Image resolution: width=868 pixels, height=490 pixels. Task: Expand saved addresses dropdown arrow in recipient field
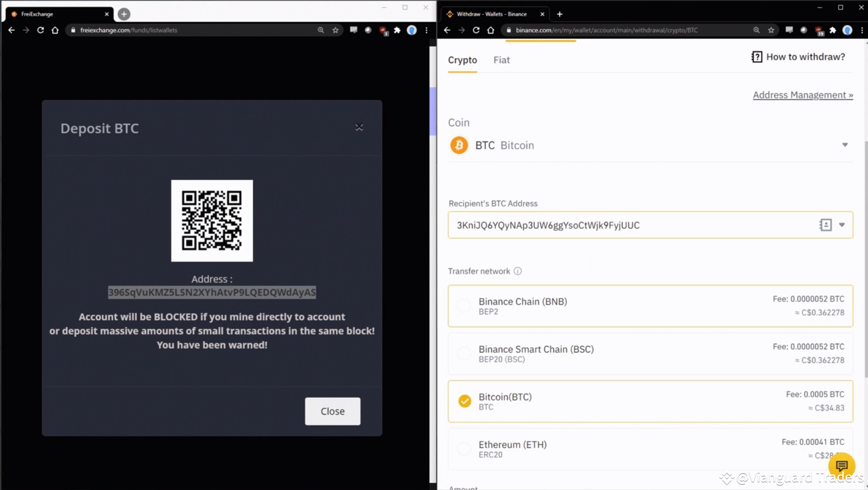tap(842, 225)
